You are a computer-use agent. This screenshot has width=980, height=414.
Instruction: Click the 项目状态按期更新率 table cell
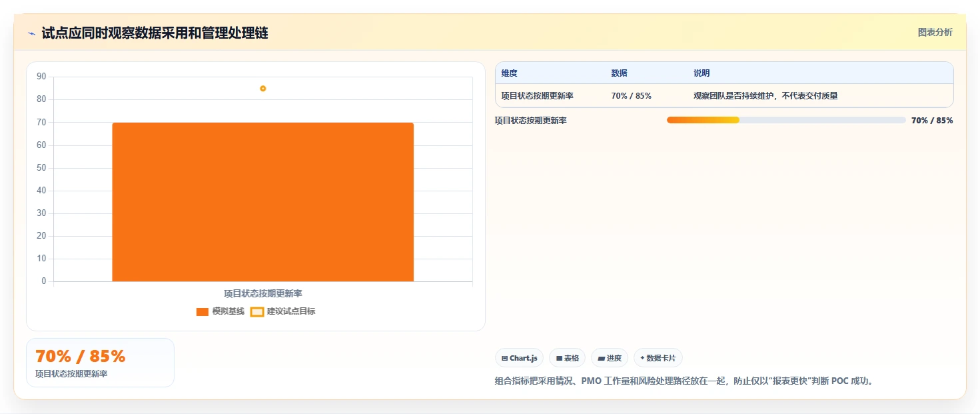[538, 96]
